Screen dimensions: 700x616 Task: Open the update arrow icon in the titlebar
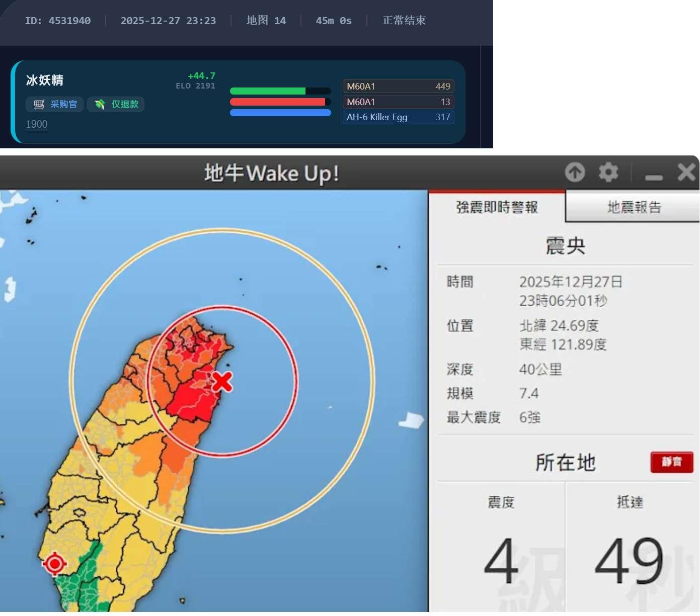pyautogui.click(x=575, y=172)
